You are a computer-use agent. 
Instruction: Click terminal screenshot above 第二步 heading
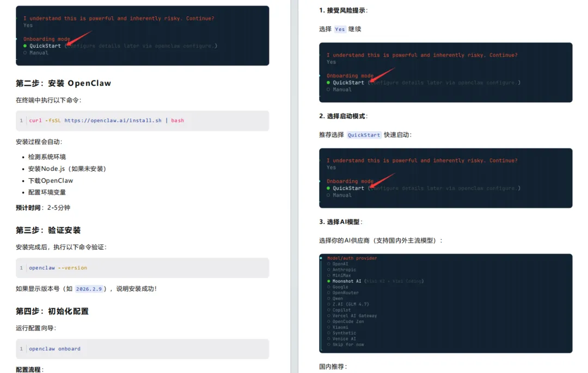[x=143, y=35]
